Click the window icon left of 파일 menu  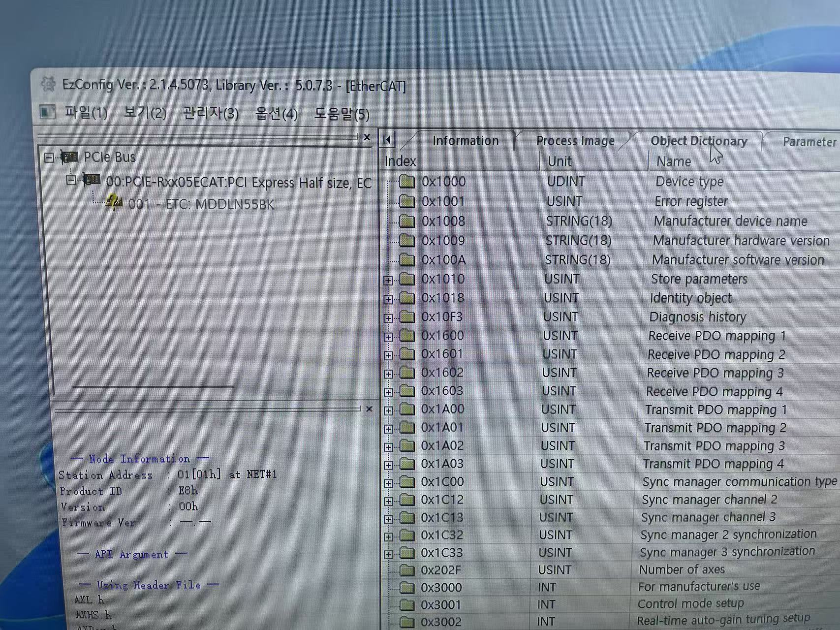(48, 112)
